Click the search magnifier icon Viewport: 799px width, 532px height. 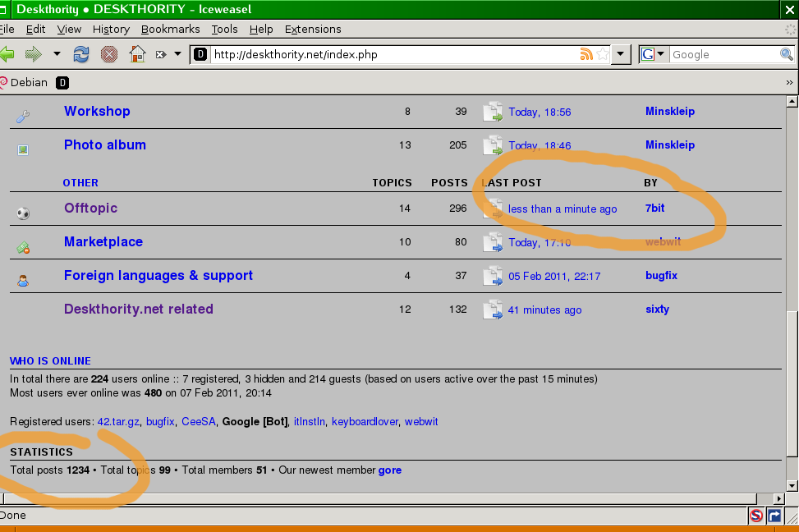point(786,55)
